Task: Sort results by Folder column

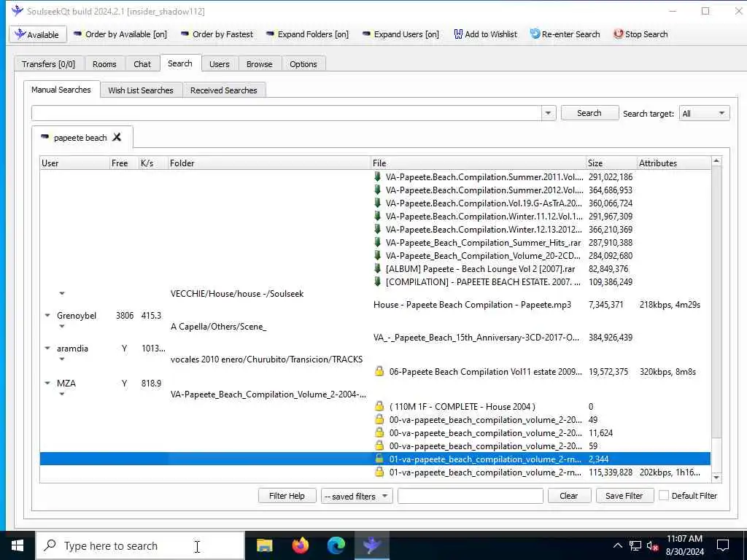Action: tap(269, 163)
